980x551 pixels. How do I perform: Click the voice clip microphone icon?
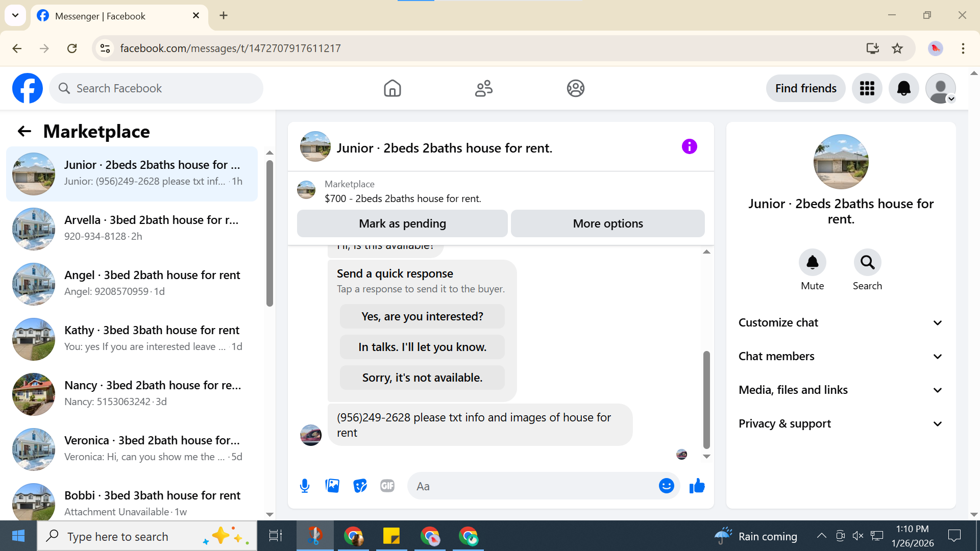[x=305, y=486]
